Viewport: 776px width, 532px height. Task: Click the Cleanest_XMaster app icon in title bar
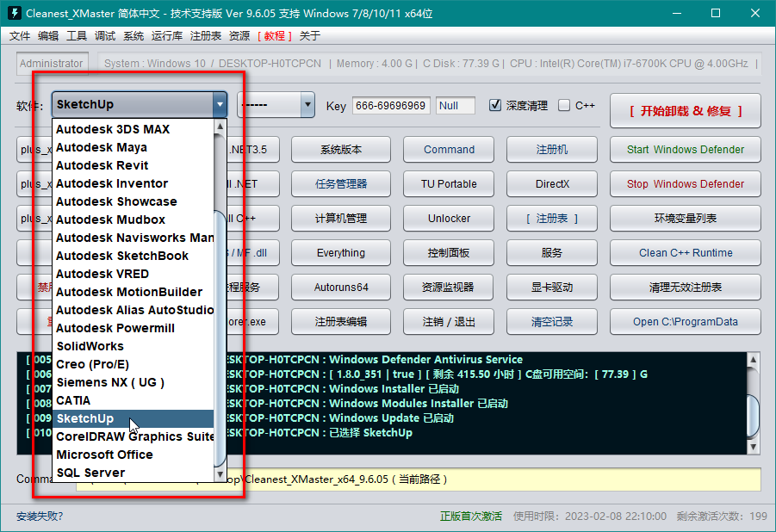[15, 13]
